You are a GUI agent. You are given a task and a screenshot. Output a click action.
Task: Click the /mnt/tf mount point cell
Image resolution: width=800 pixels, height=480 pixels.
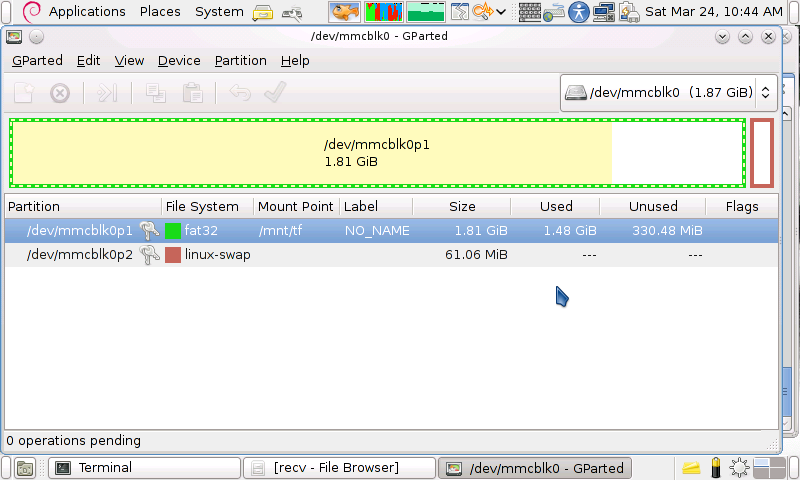[280, 231]
